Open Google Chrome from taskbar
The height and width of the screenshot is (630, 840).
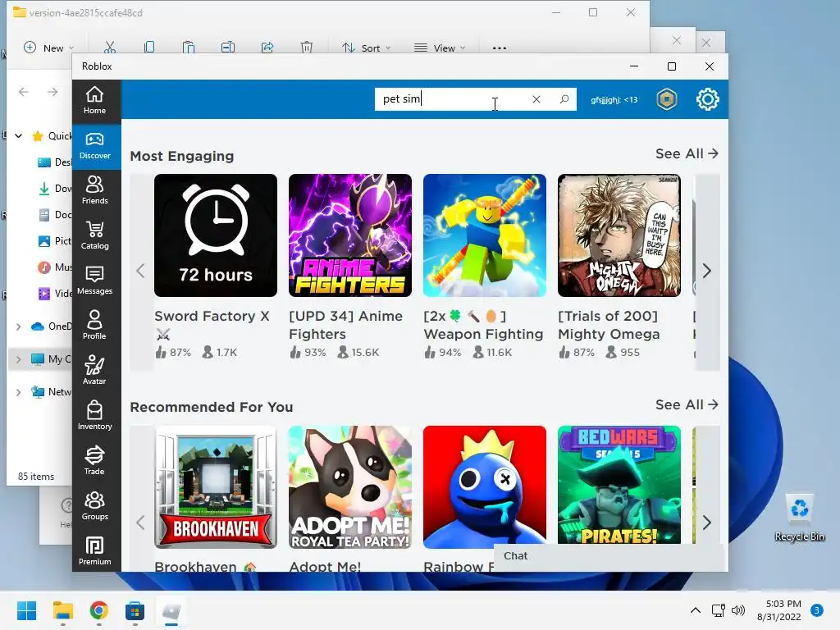[x=98, y=610]
